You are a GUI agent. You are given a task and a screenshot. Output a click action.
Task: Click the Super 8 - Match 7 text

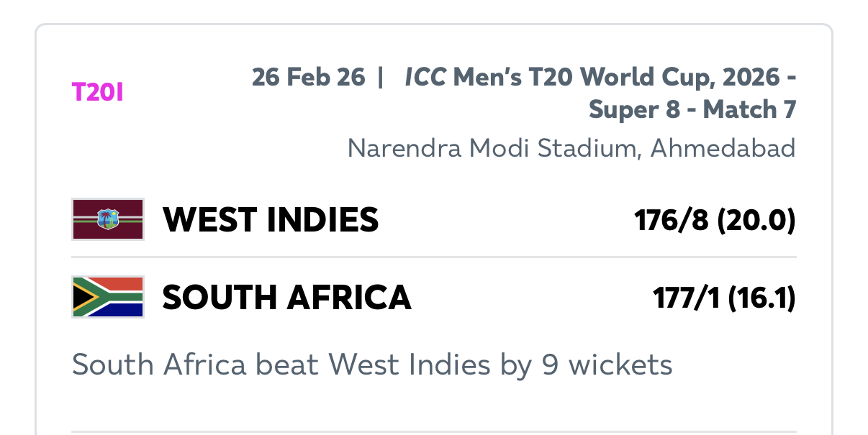692,109
